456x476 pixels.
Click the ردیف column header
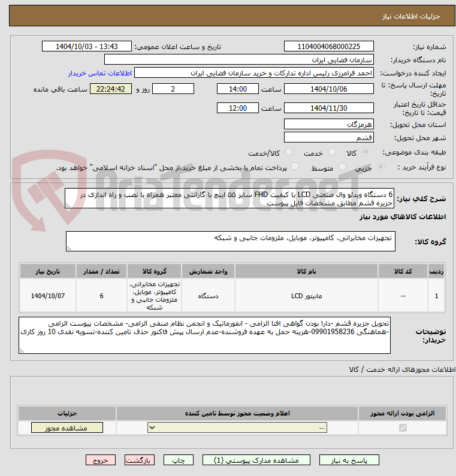click(436, 271)
